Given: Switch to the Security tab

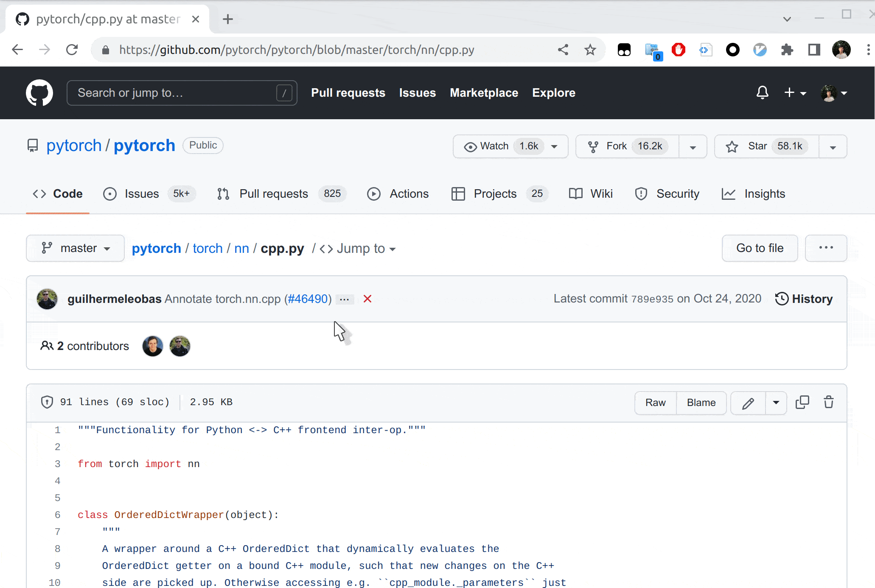Looking at the screenshot, I should coord(667,194).
